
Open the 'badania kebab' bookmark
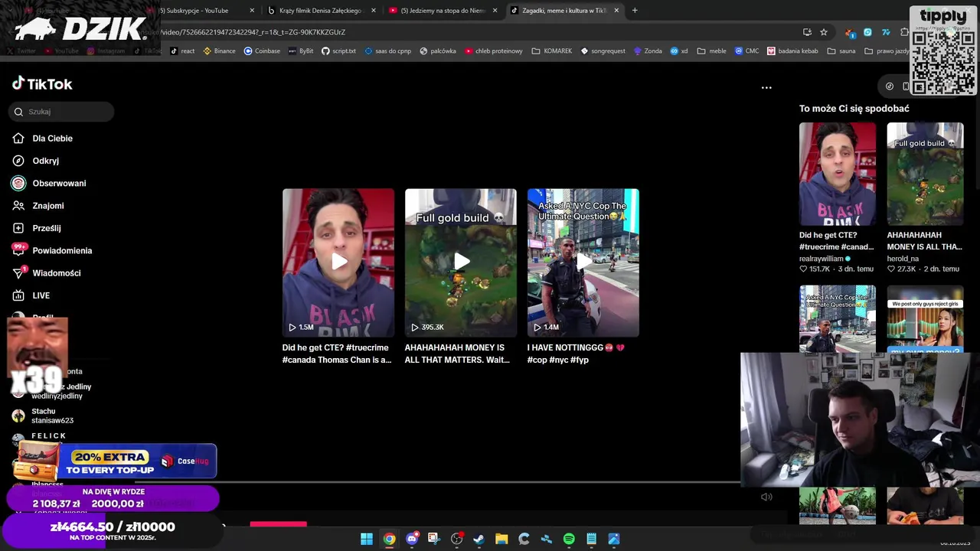(792, 51)
